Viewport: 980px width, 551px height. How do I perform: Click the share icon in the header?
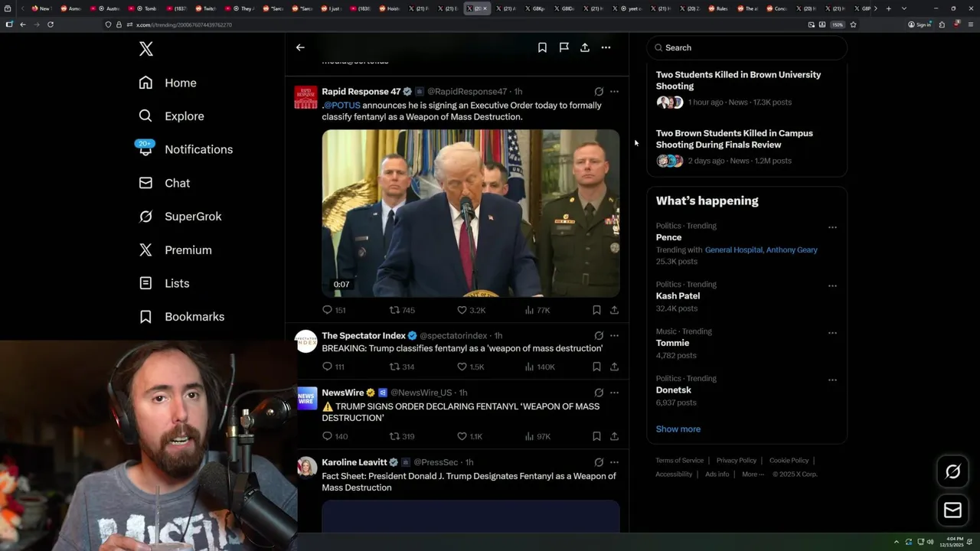point(585,47)
